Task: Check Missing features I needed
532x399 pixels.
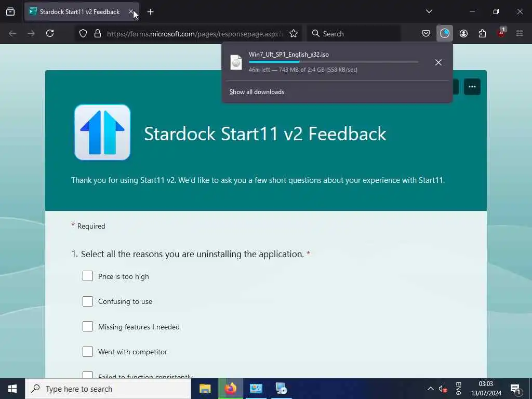Action: click(88, 326)
